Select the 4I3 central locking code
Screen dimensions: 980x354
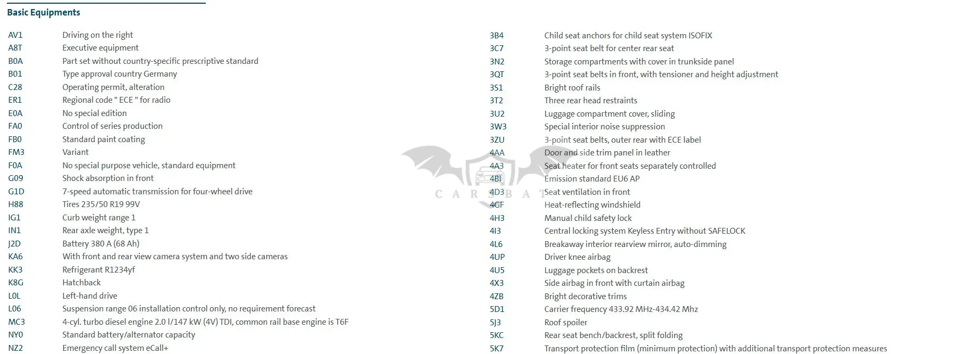[x=495, y=231]
